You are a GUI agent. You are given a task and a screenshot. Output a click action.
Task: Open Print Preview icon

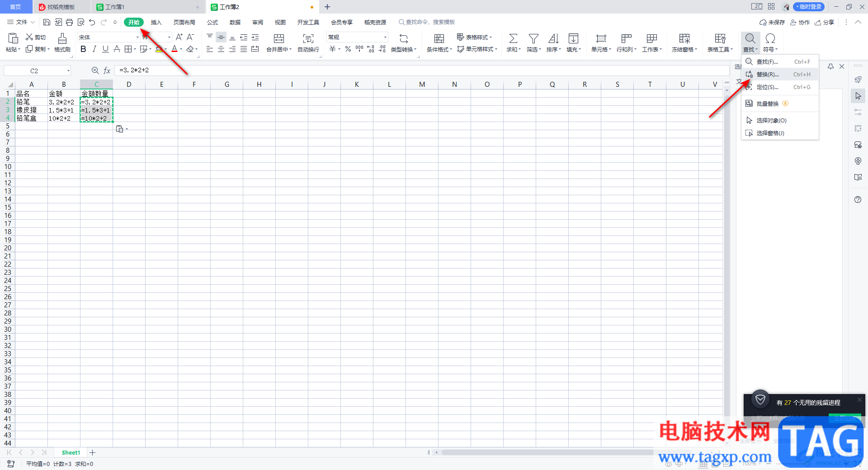coord(80,22)
